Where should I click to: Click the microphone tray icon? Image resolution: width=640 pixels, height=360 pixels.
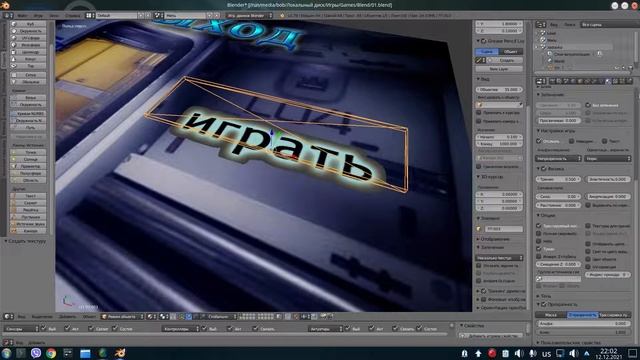coord(533,353)
